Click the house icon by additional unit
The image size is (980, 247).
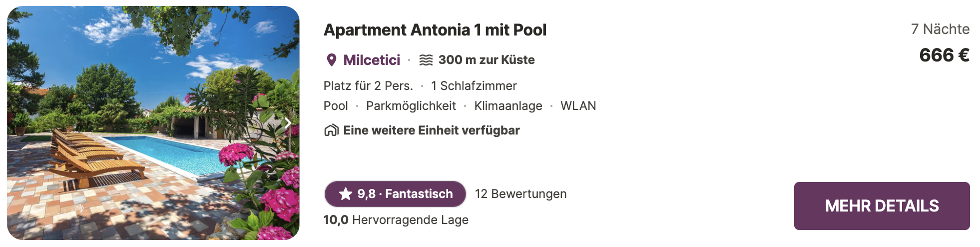(331, 130)
